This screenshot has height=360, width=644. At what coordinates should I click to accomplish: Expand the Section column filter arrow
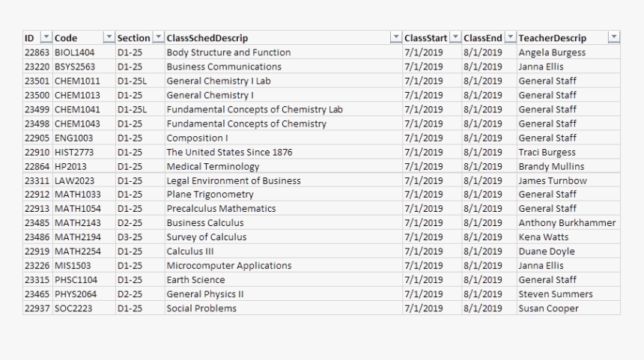[x=158, y=37]
